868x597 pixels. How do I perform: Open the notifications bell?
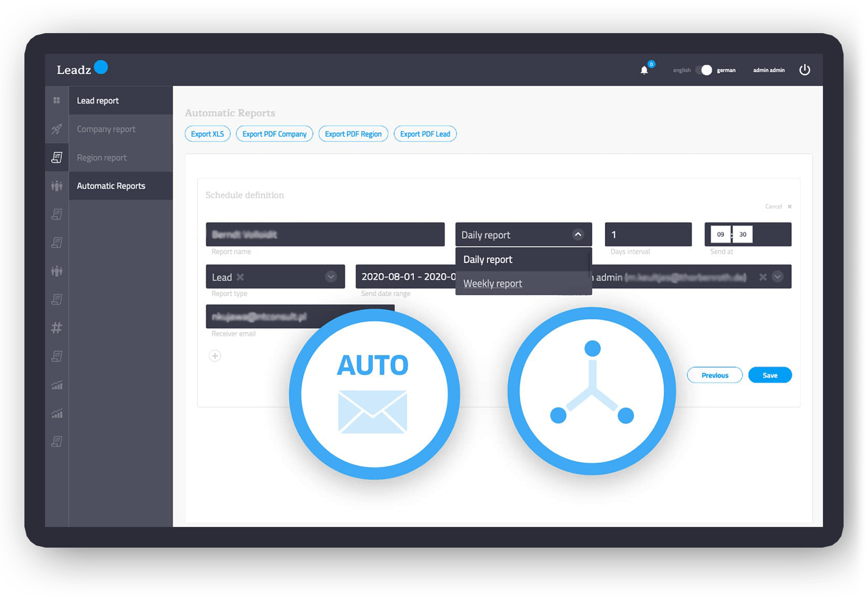(644, 70)
